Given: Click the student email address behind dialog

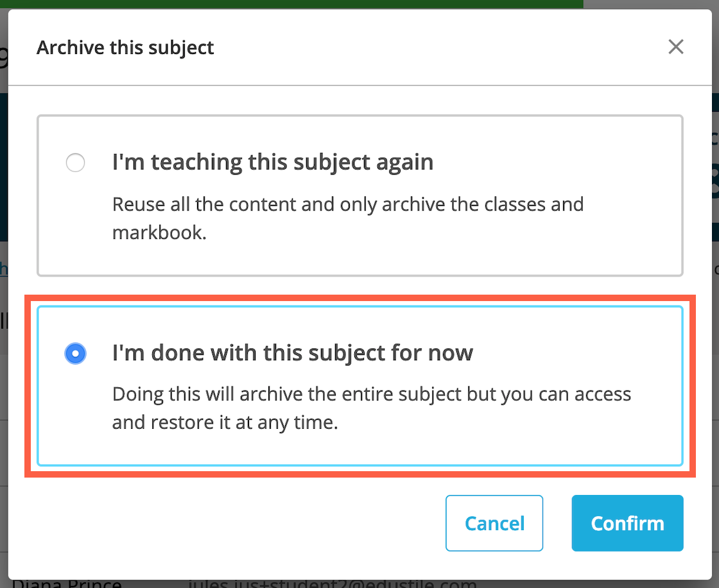Looking at the screenshot, I should [x=333, y=584].
